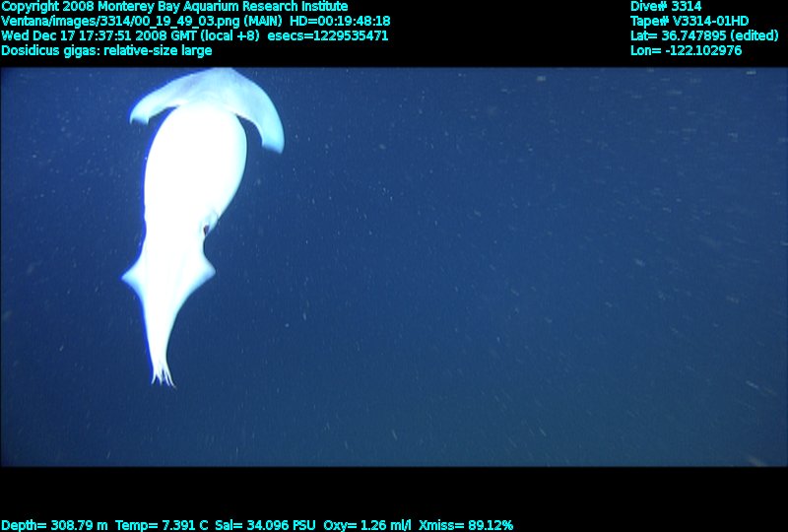Select the image path 'Ventana/images/3314/00_19_49_03.png (MAIN)'
The image size is (788, 532).
pyautogui.click(x=142, y=22)
